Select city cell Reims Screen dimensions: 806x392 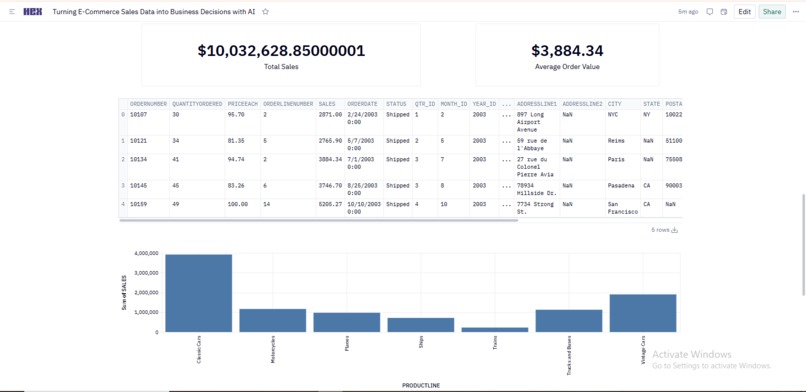click(622, 144)
